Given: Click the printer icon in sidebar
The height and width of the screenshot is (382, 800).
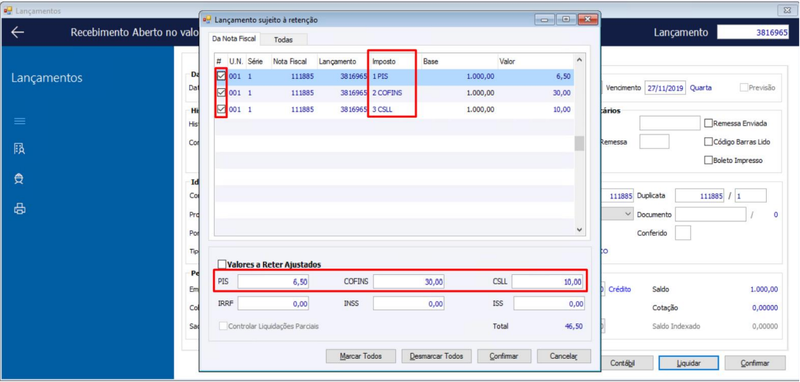Looking at the screenshot, I should (x=19, y=209).
